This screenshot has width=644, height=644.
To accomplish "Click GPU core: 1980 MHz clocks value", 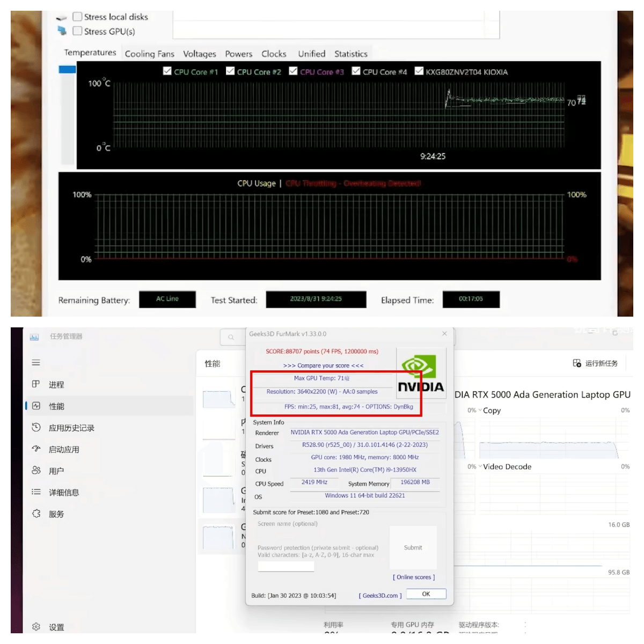I will pos(364,457).
